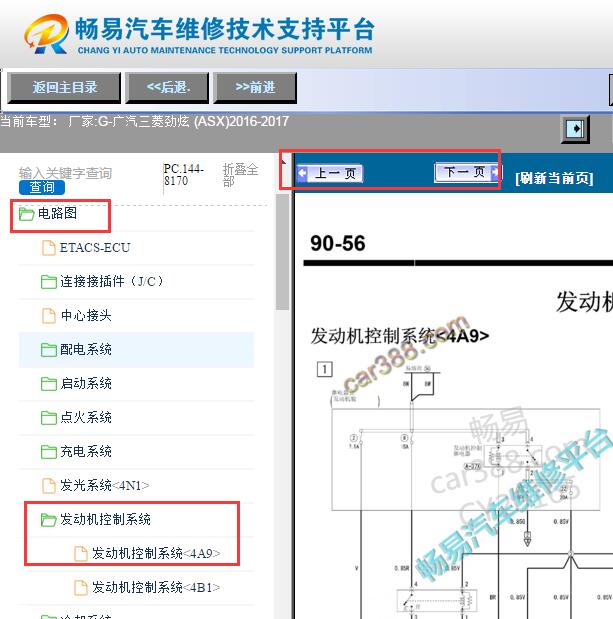This screenshot has width=613, height=619.
Task: Open the 发动机控制系统<4B1> entry
Action: point(156,587)
